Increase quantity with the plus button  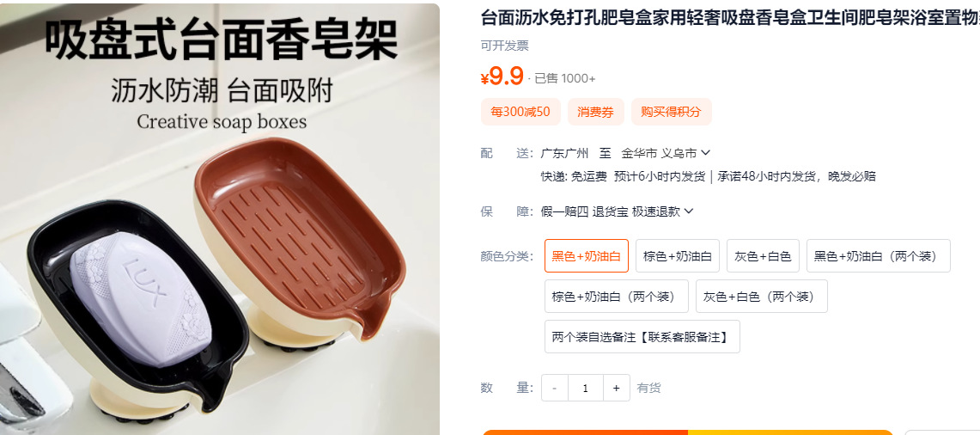(x=616, y=388)
